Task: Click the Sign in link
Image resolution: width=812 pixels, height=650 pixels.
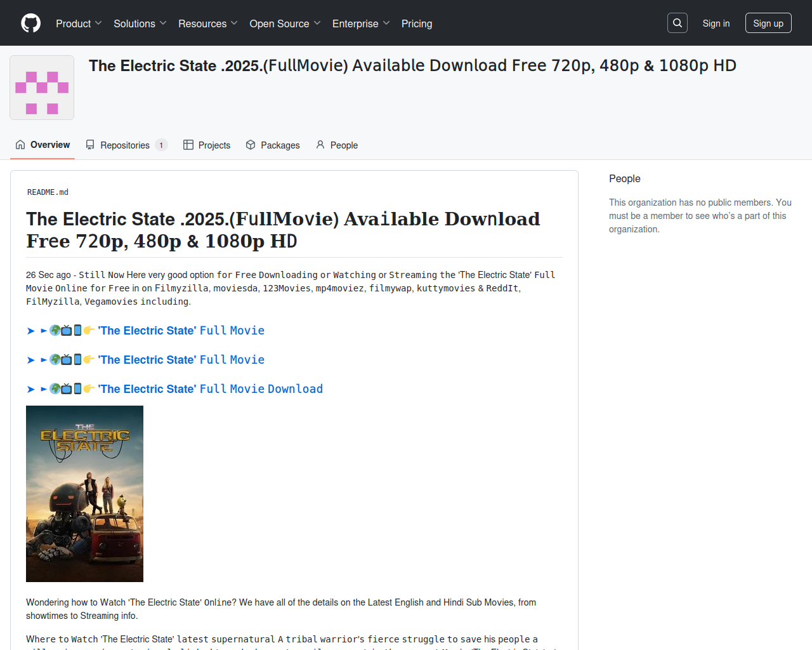Action: 716,23
